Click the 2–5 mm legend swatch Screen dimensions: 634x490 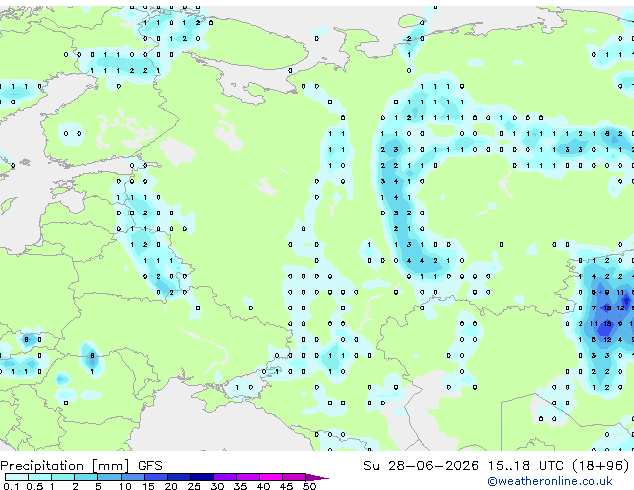pos(86,477)
